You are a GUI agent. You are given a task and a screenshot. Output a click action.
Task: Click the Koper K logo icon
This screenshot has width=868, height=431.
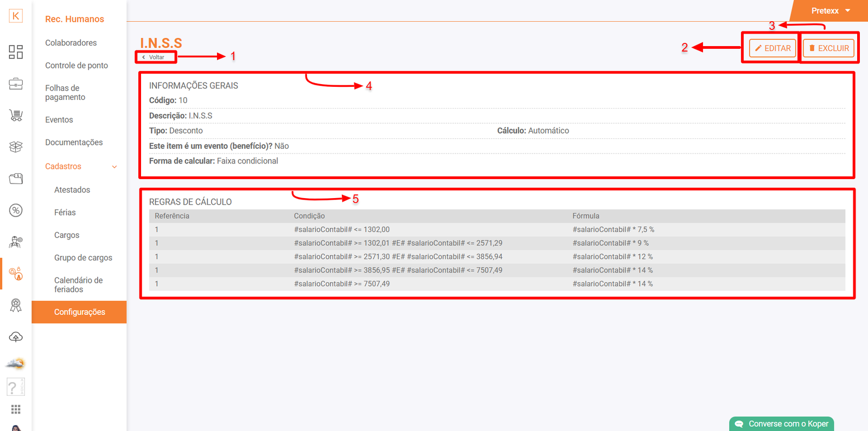coord(16,16)
